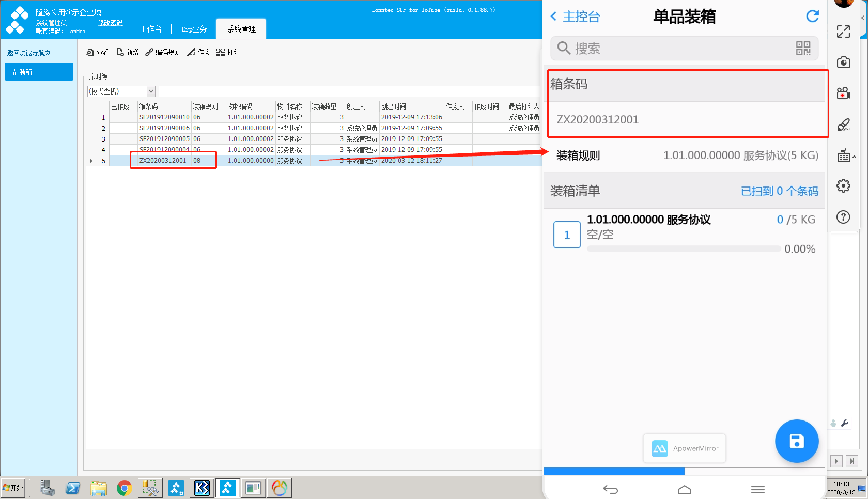Select the 系统管理 tab
The width and height of the screenshot is (868, 499).
tap(241, 29)
